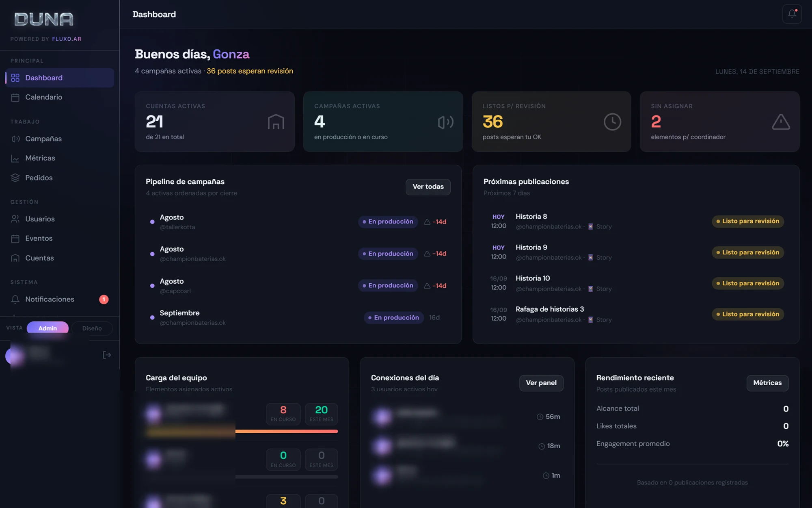The width and height of the screenshot is (812, 508).
Task: Open the Historia 10 publication
Action: point(636,283)
